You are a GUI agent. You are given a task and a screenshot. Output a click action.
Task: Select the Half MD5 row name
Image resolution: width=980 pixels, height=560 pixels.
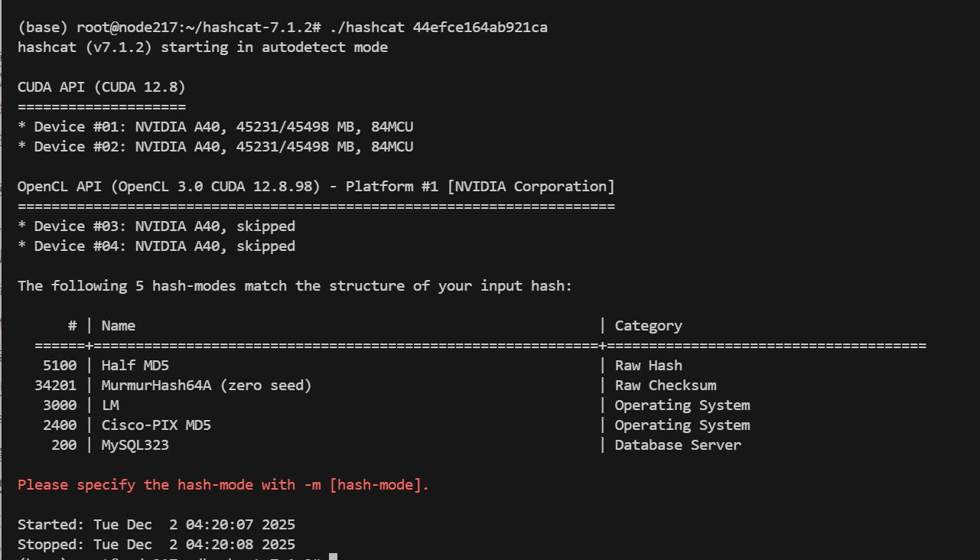[x=135, y=366]
